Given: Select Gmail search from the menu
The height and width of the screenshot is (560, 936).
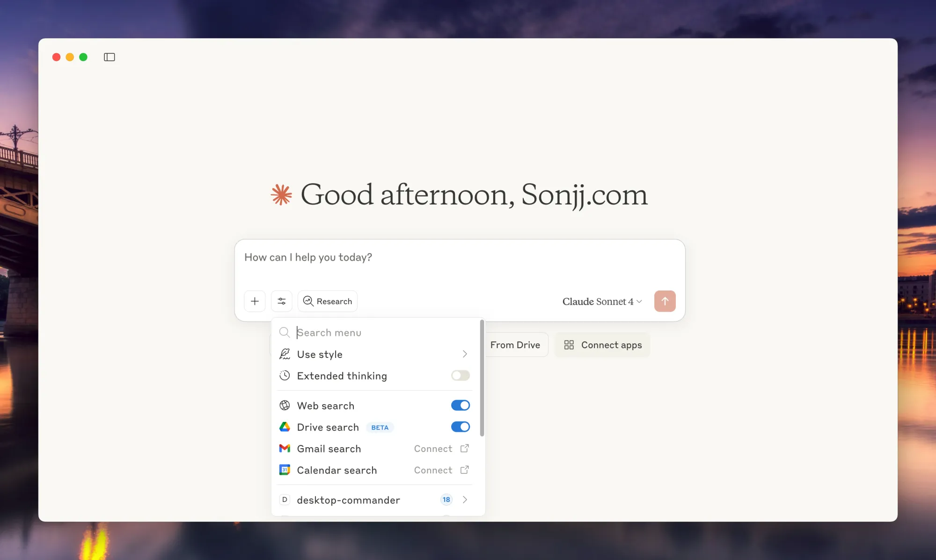Looking at the screenshot, I should click(329, 448).
